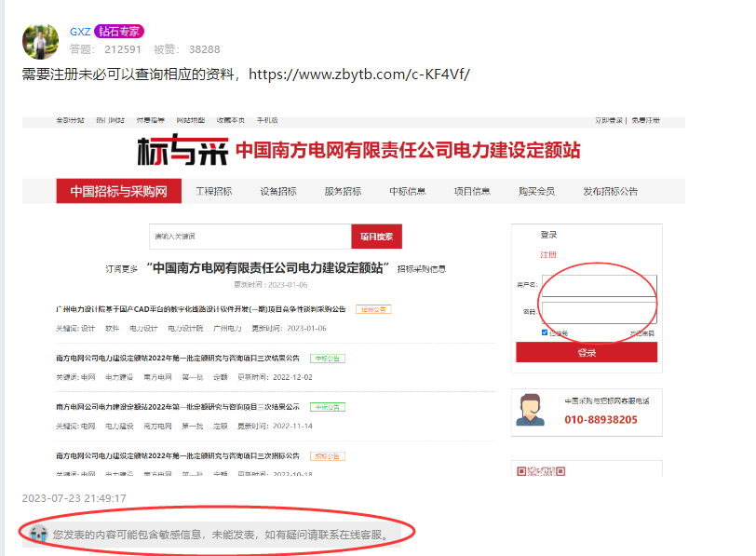756x556 pixels.
Task: Click the 钻石专家 purple badge
Action: 119,32
